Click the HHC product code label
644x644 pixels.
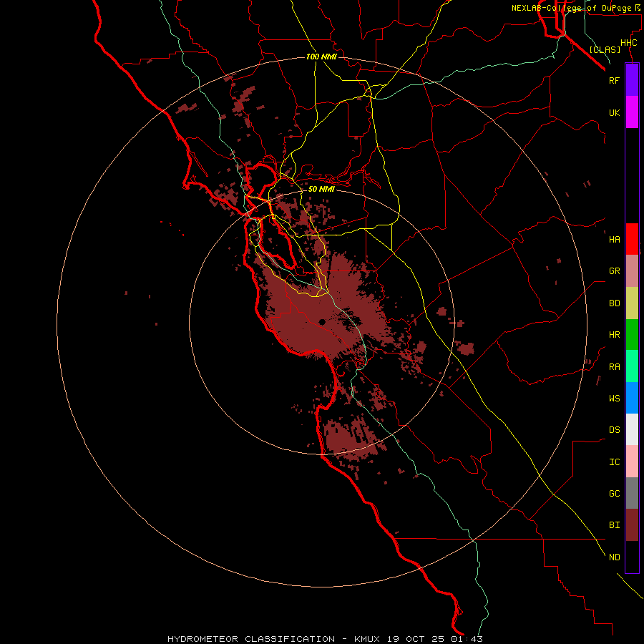click(629, 43)
